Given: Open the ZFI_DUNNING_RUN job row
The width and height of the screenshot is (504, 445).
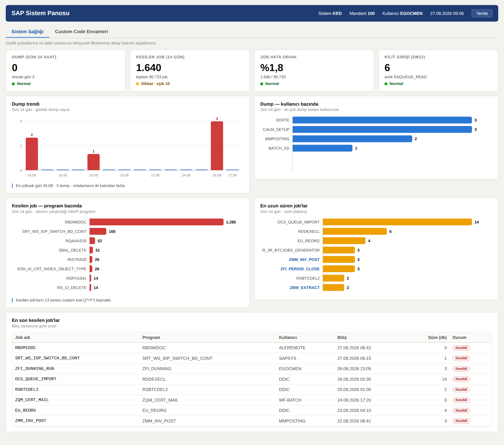Looking at the screenshot, I should 252,369.
